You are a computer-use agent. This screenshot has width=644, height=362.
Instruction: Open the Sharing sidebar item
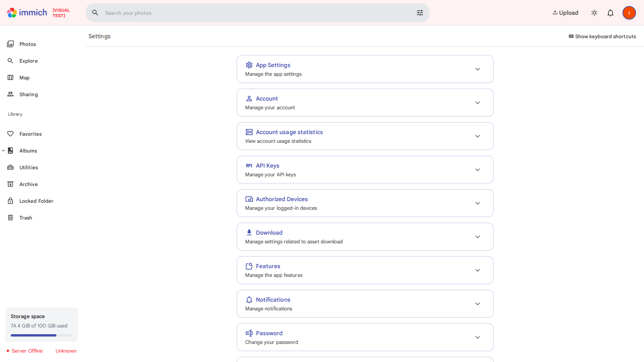(x=28, y=94)
